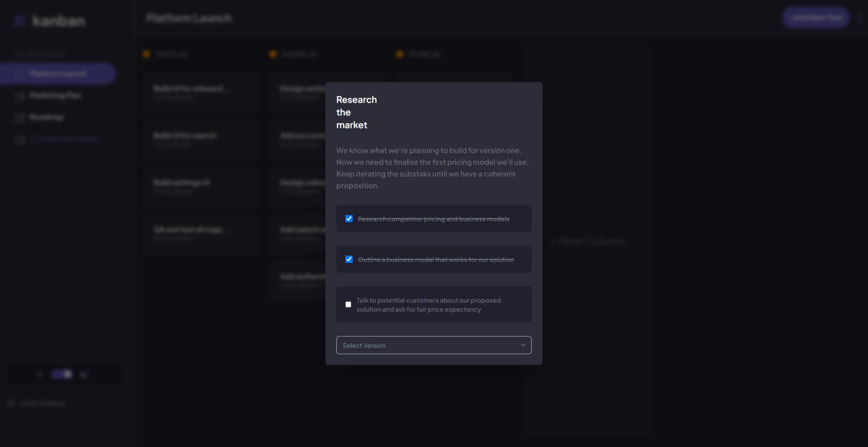Click the board icon beside Marketing Plan
Image resolution: width=868 pixels, height=447 pixels.
pyautogui.click(x=19, y=96)
